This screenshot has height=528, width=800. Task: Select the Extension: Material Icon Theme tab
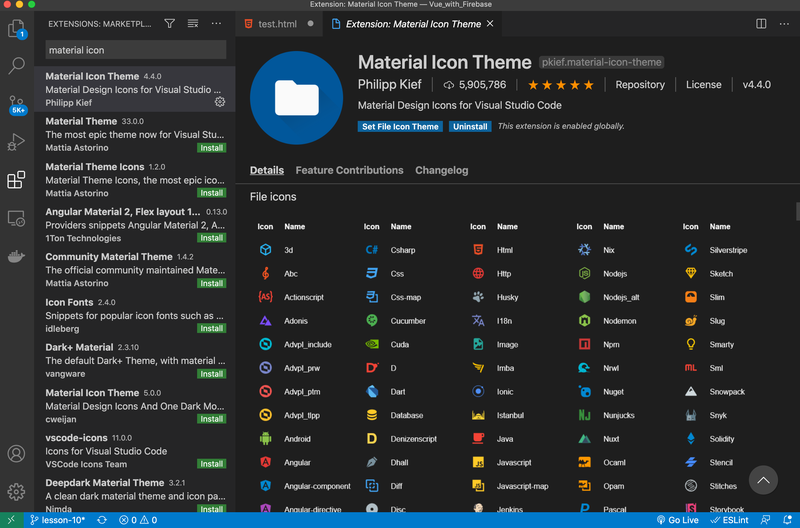[412, 24]
